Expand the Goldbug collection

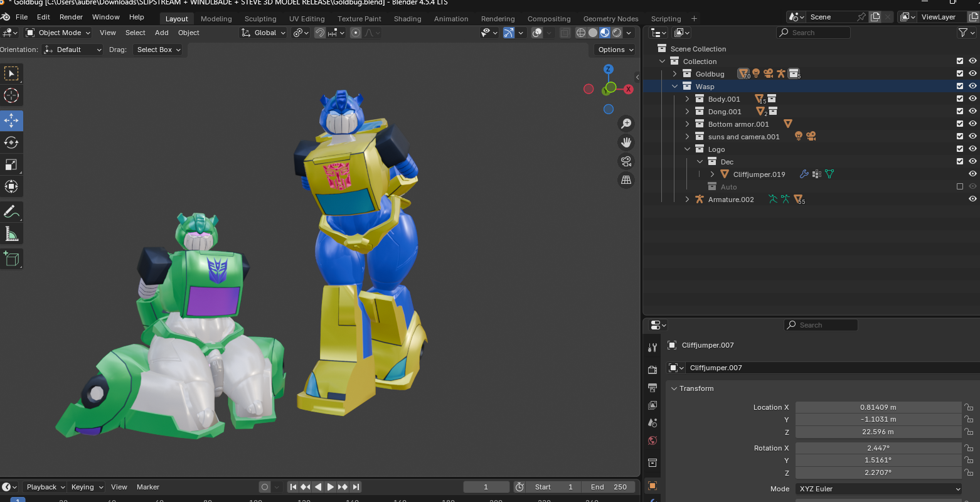675,74
